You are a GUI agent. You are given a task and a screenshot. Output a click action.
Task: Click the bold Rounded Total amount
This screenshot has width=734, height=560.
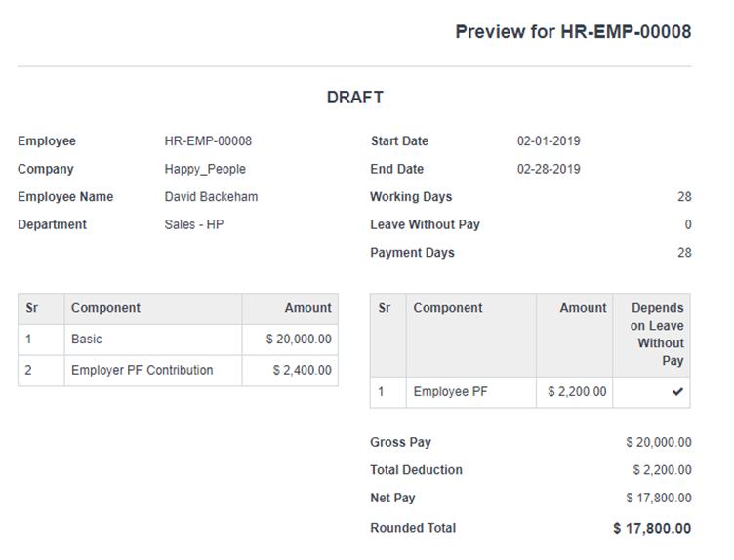click(x=651, y=528)
